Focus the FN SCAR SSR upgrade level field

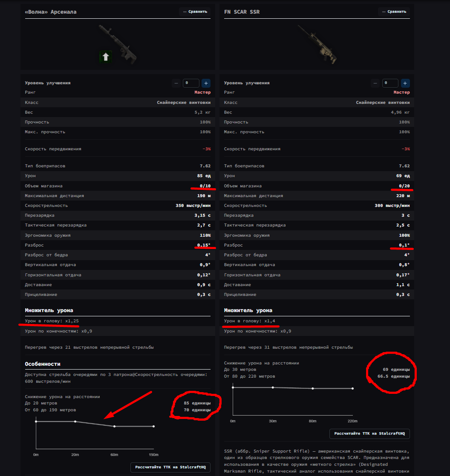(x=390, y=83)
